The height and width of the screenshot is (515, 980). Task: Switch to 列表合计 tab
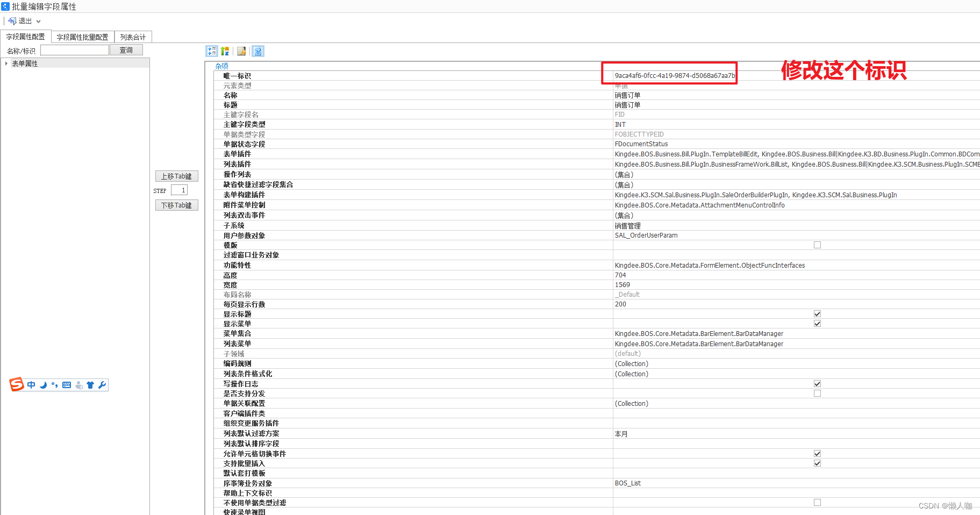[x=133, y=37]
